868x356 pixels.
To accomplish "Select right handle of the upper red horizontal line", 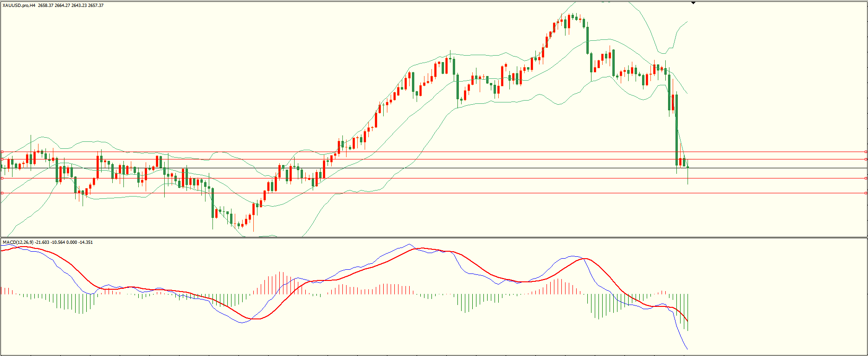I will 866,178.
